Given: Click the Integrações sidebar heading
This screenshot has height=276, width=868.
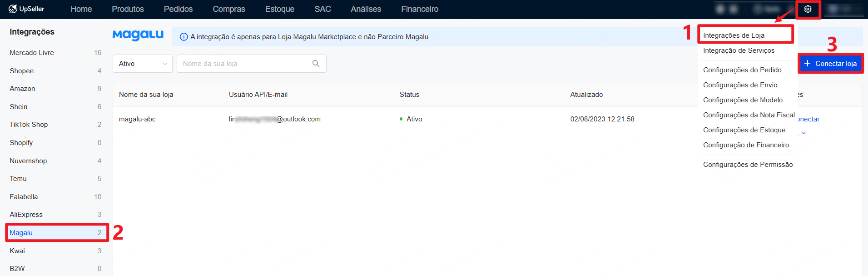Looking at the screenshot, I should [x=32, y=32].
